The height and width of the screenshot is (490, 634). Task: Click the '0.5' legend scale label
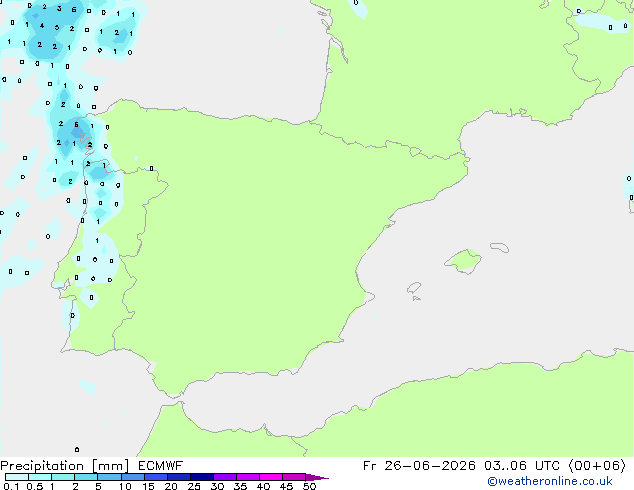click(x=35, y=486)
